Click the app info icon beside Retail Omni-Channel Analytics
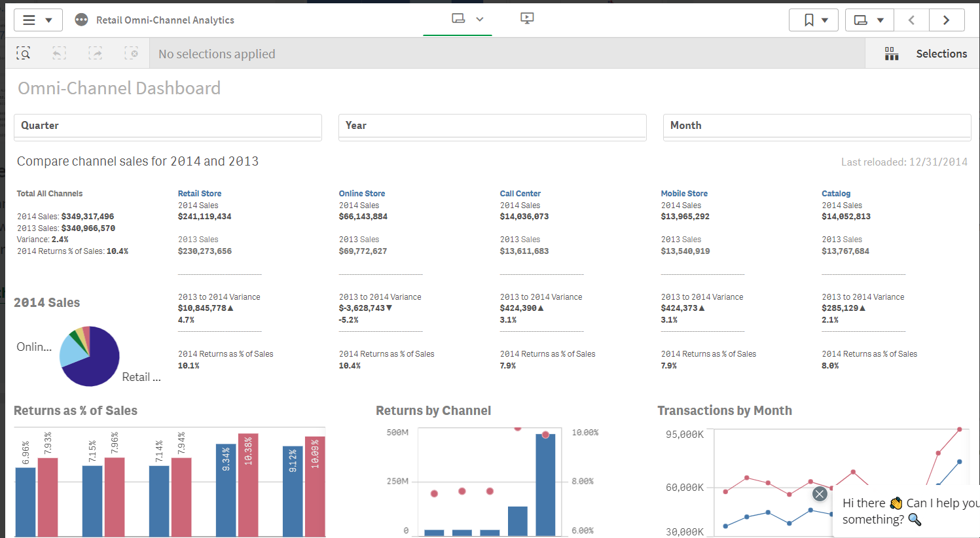The image size is (980, 538). [81, 20]
